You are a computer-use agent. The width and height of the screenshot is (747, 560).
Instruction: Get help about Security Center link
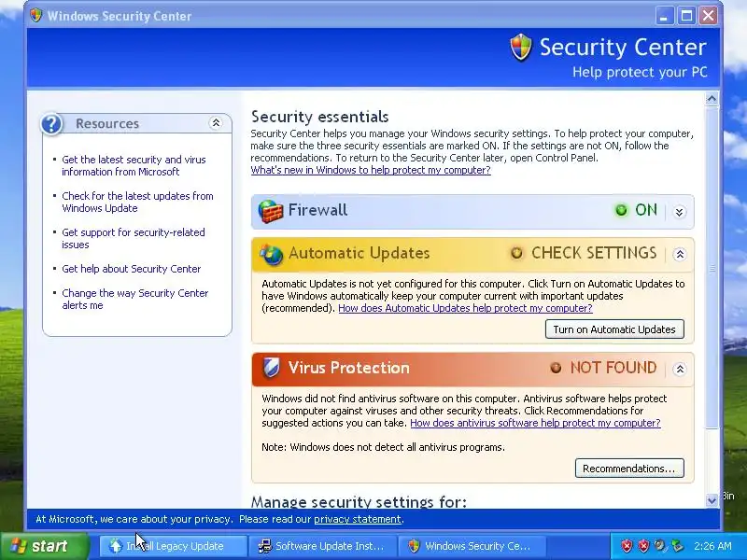[132, 269]
